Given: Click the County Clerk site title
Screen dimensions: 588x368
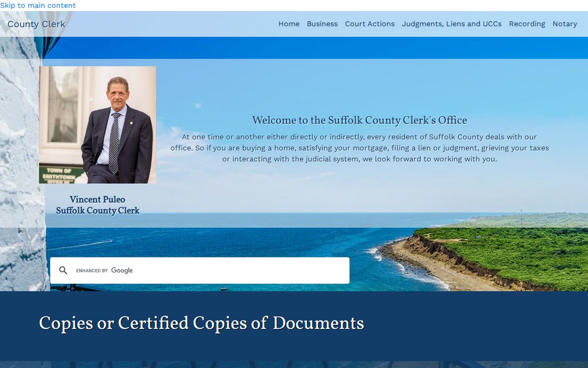Looking at the screenshot, I should click(36, 24).
